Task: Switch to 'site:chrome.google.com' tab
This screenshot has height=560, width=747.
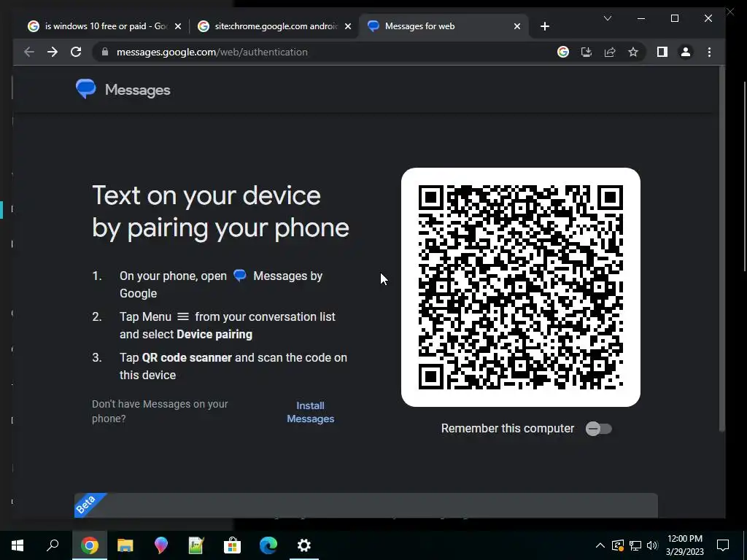Action: (x=275, y=26)
